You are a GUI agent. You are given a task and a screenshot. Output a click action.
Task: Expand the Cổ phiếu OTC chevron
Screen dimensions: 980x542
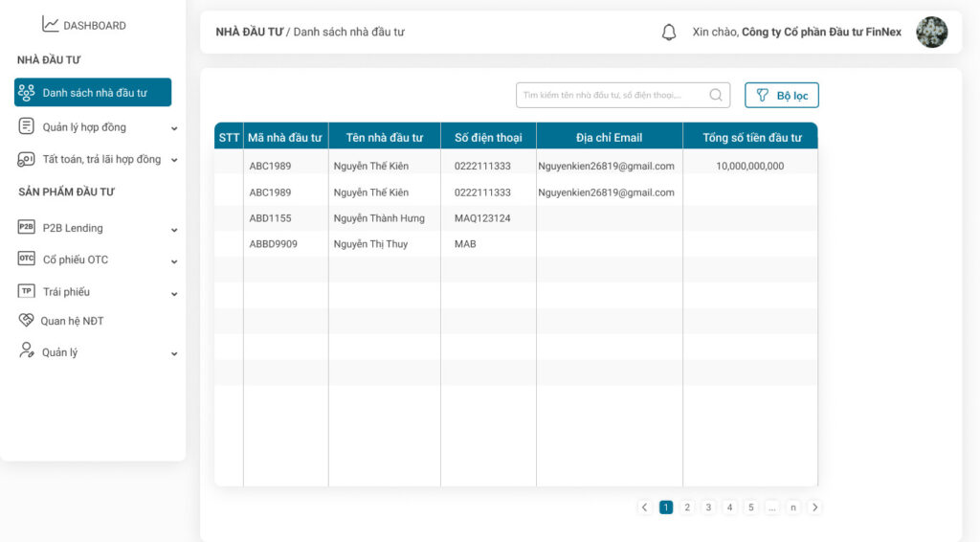coord(174,261)
